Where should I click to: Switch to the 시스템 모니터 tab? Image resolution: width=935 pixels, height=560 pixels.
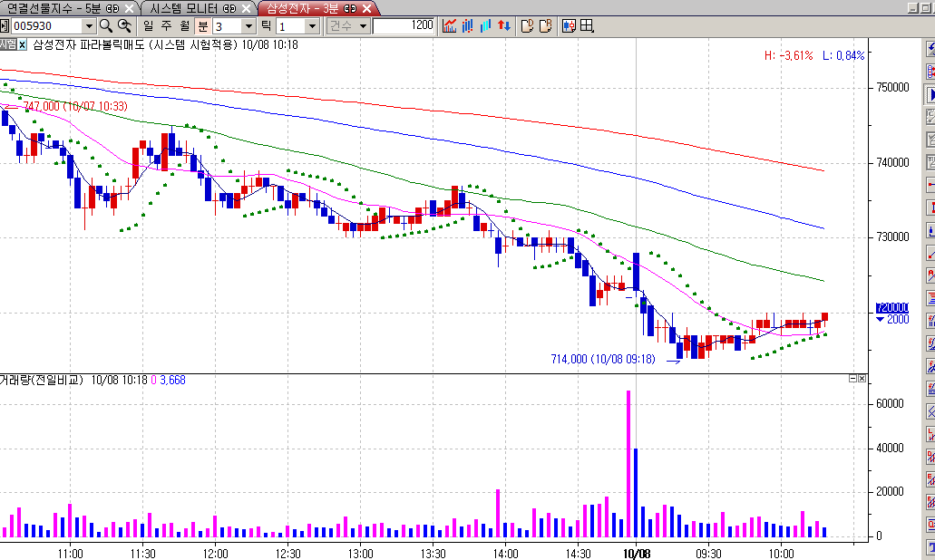(191, 7)
